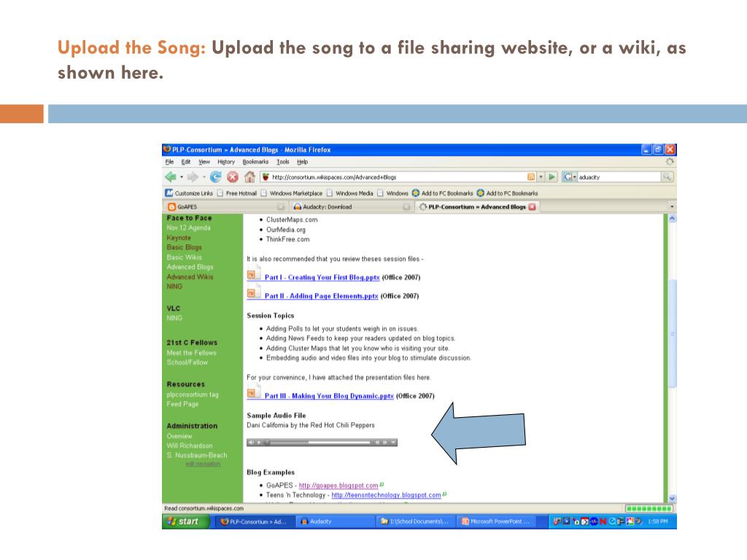
Task: Click the search magnifier button
Action: [x=667, y=176]
